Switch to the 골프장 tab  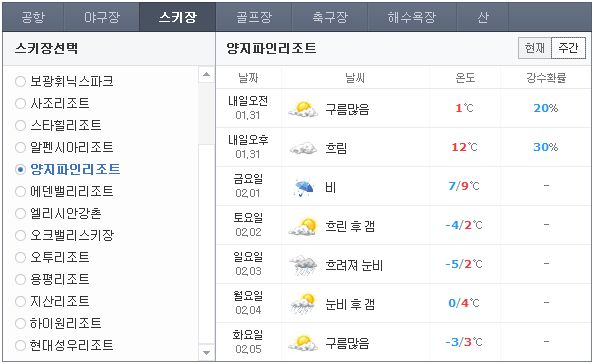[254, 17]
